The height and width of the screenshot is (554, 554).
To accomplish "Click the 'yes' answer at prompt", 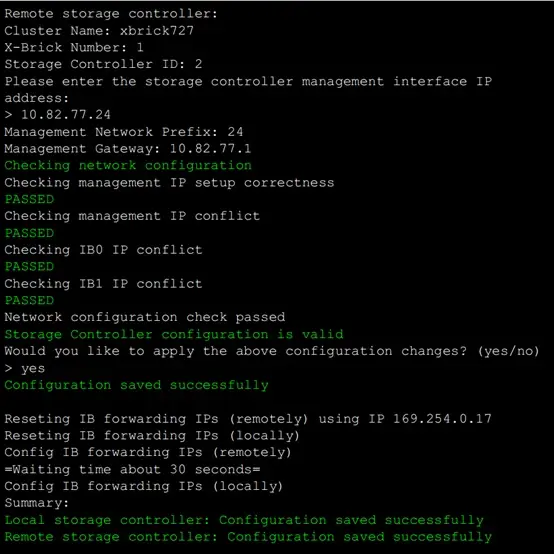I will coord(33,368).
